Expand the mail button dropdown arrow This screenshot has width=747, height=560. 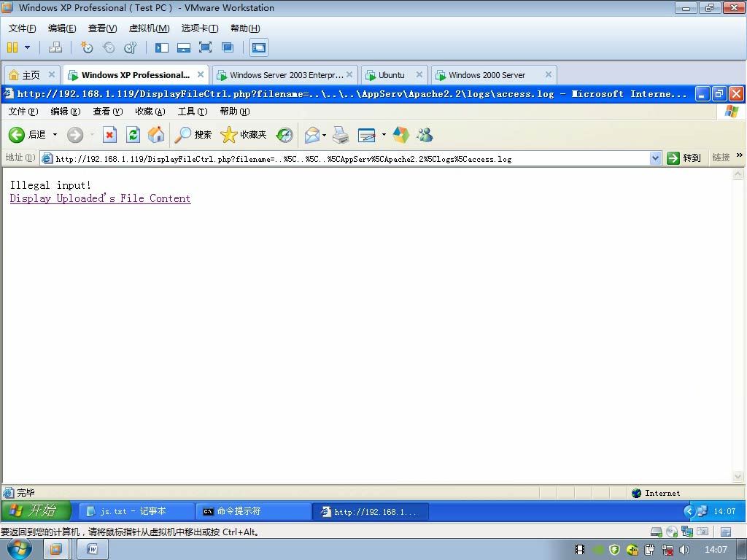click(325, 135)
